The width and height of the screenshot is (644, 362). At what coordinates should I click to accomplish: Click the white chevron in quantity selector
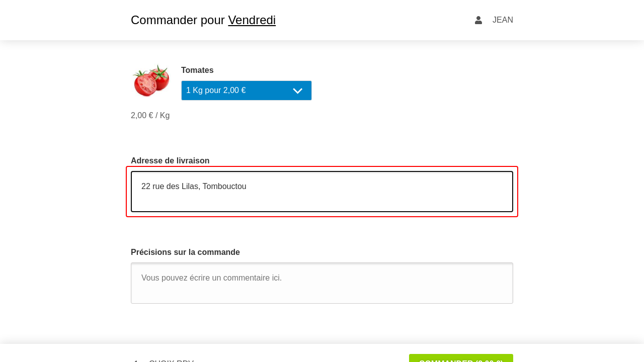[298, 91]
